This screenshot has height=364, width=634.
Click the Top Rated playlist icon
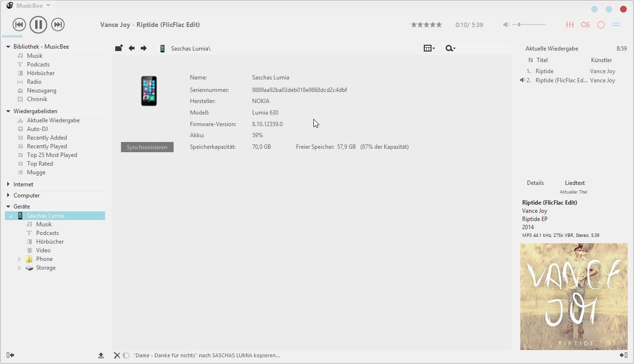click(20, 164)
